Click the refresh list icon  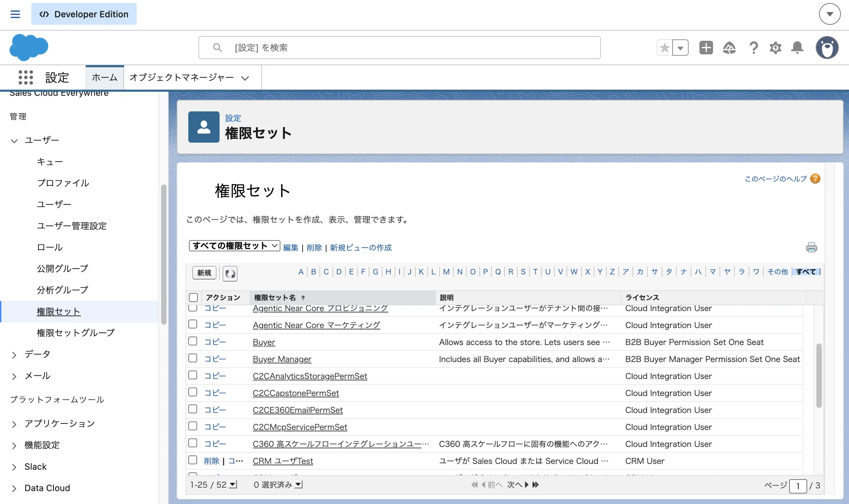230,273
